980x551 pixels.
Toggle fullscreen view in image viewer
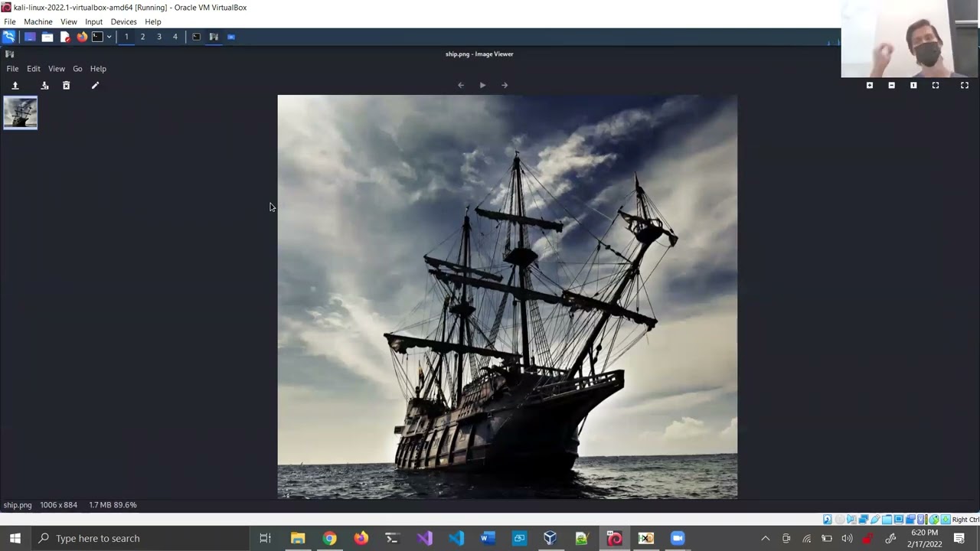coord(965,86)
